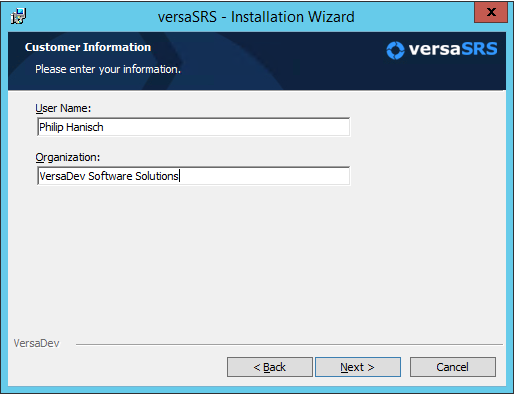Click the white 'versa' part of the logo

pyautogui.click(x=435, y=49)
